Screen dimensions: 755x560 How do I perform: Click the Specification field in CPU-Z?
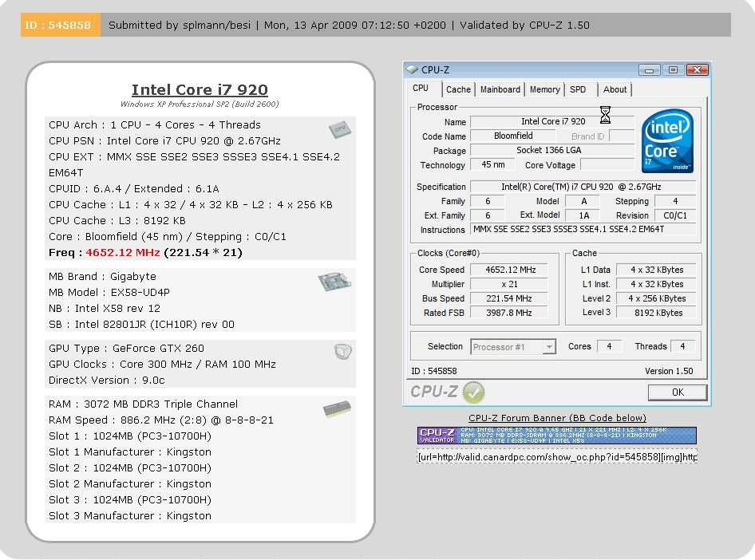583,187
